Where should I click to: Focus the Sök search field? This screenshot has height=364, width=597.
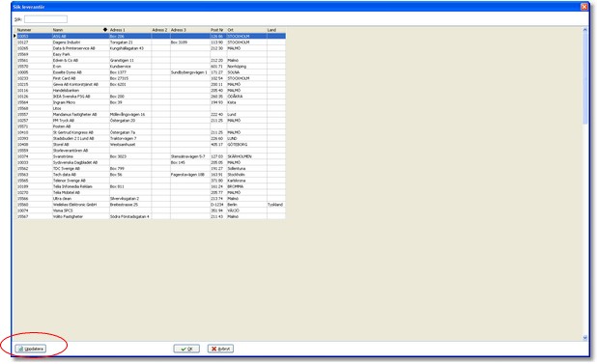45,19
